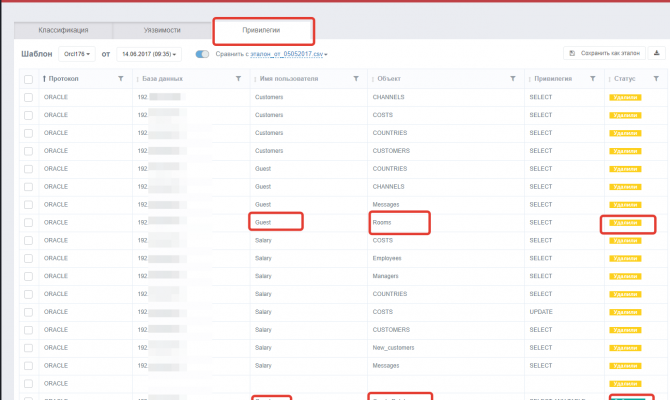Click the Rooms object cell
Screen dimensions: 670x400
coord(382,223)
